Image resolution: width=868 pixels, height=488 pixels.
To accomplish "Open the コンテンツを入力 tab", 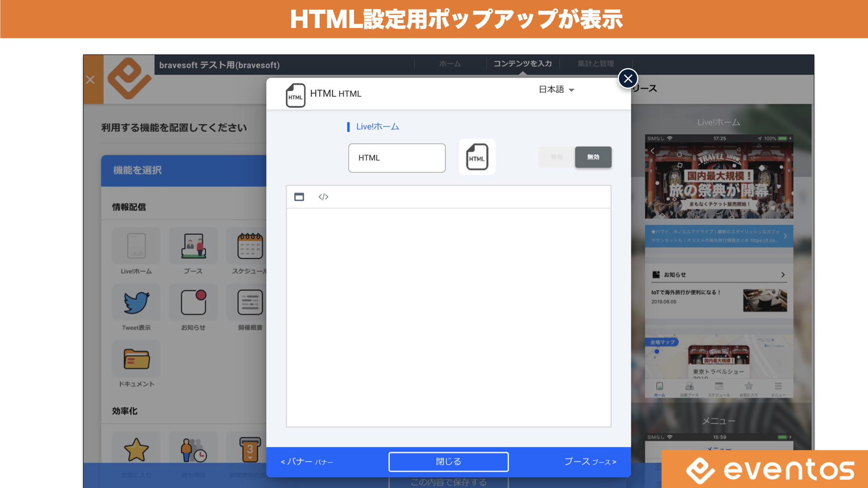I will point(522,64).
